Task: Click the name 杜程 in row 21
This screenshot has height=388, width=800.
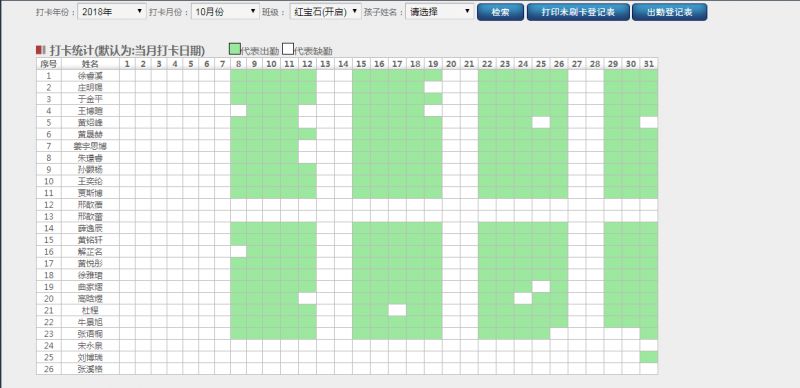Action: pos(90,310)
